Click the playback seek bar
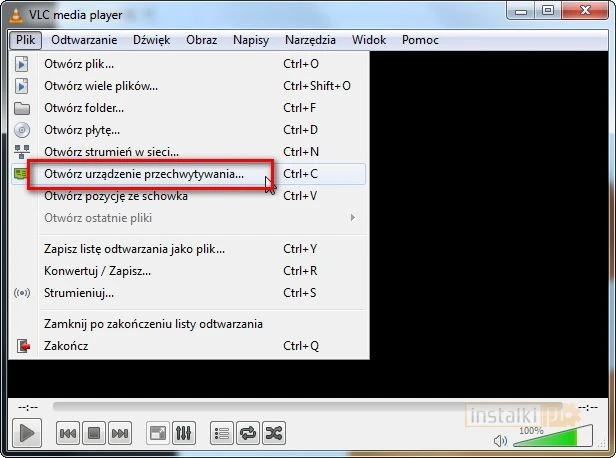This screenshot has width=616, height=458. coord(300,406)
